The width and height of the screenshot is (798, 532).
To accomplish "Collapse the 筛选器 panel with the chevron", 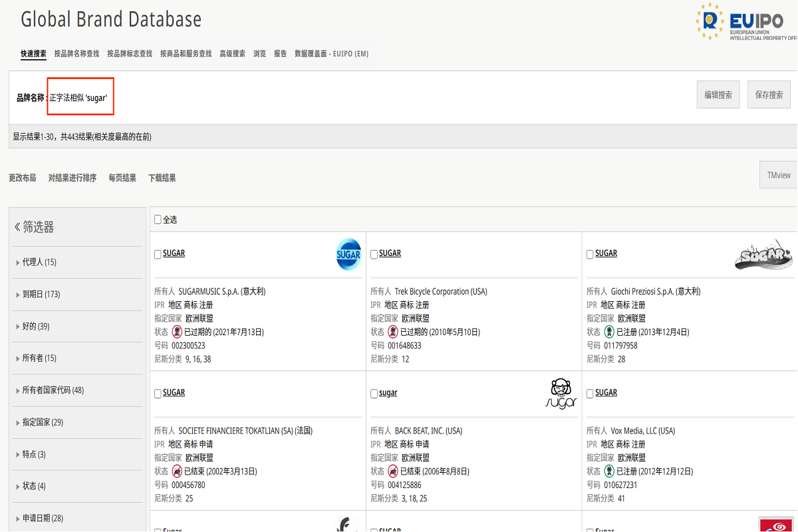I will tap(17, 227).
